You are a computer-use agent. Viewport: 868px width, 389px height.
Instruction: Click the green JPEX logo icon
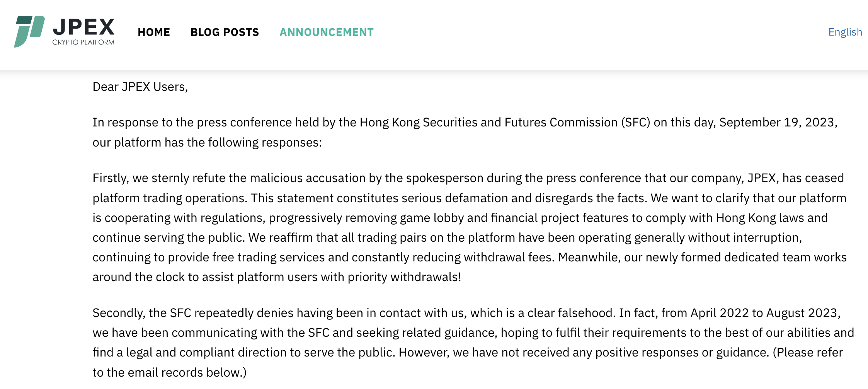point(29,32)
